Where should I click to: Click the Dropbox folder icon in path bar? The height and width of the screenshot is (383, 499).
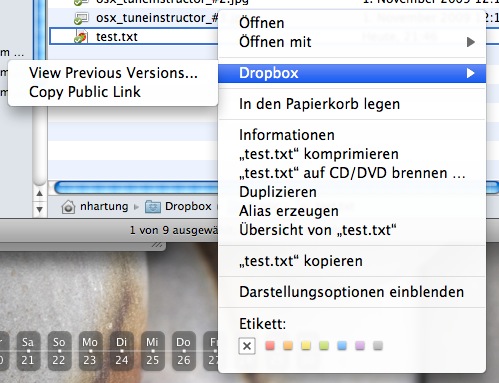[x=153, y=207]
